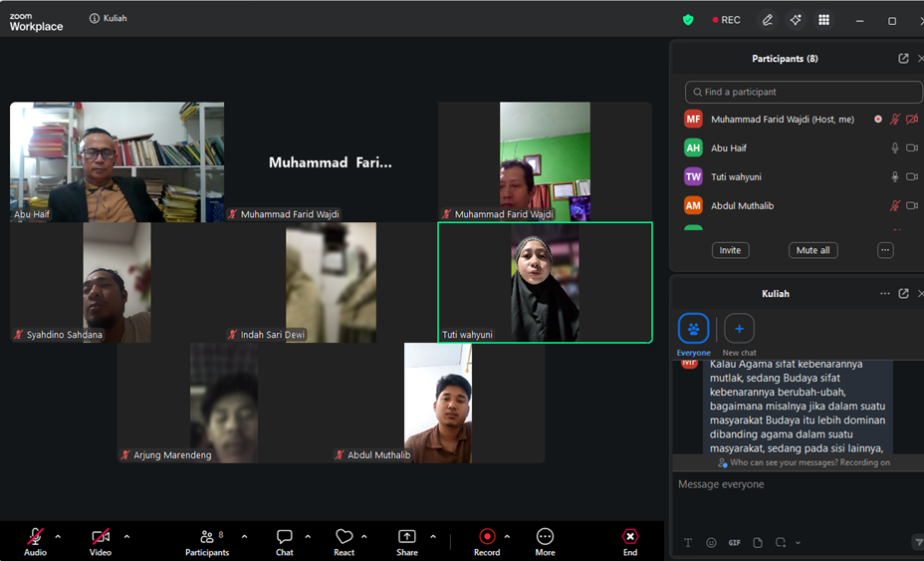Click the Mute all button
The image size is (924, 561).
813,250
